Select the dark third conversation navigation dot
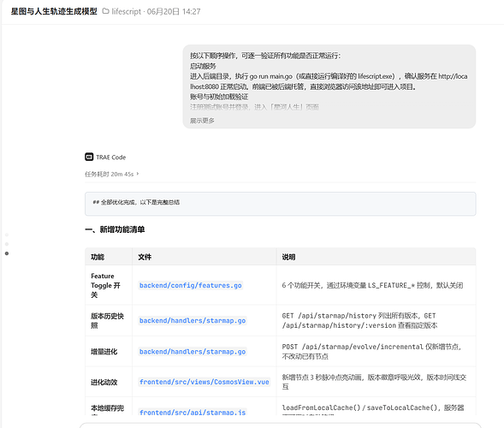Image resolution: width=504 pixels, height=428 pixels. pyautogui.click(x=7, y=253)
